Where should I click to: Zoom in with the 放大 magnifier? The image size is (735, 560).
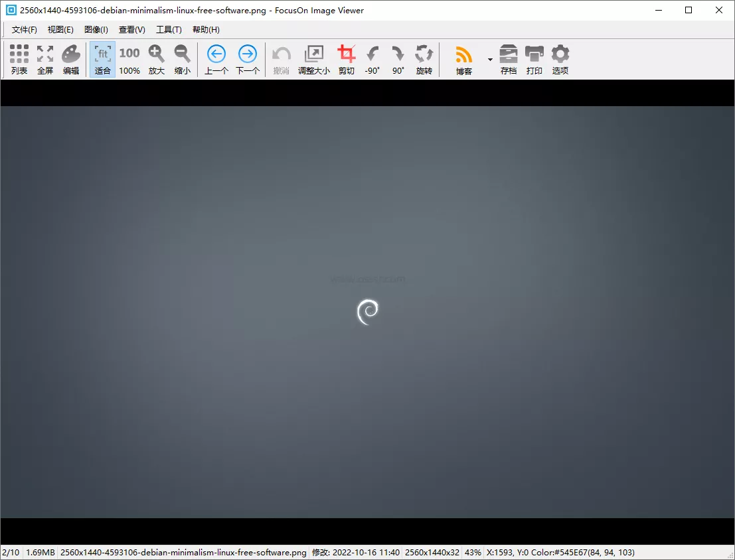tap(157, 60)
